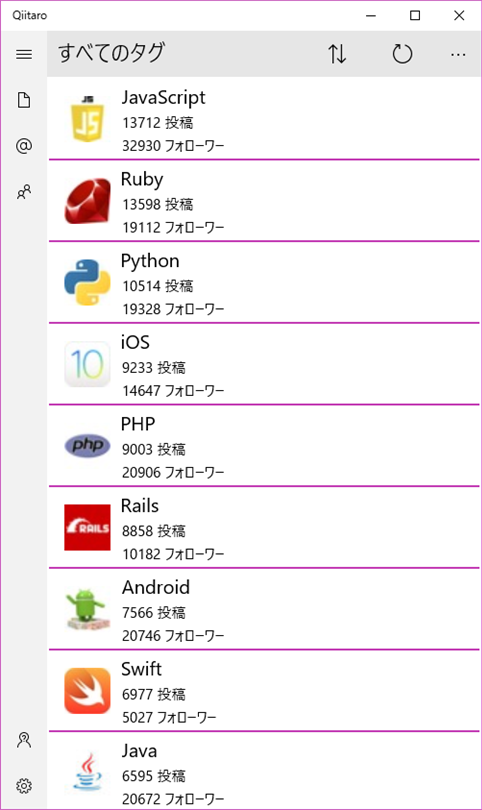This screenshot has height=810, width=482.
Task: Click the JavaScript shield logo
Action: click(x=87, y=119)
